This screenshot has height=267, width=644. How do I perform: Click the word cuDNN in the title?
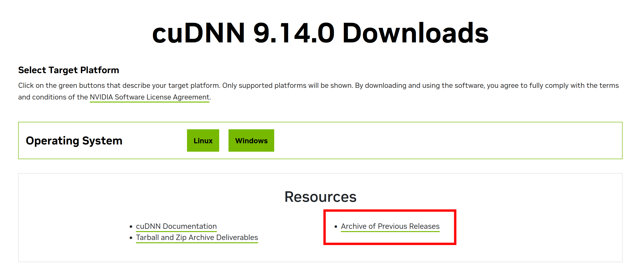(198, 33)
